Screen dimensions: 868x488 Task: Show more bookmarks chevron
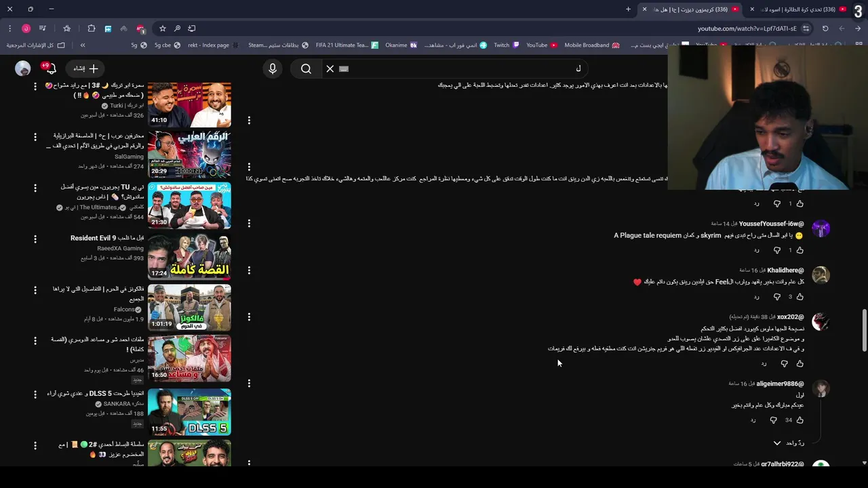(x=82, y=45)
